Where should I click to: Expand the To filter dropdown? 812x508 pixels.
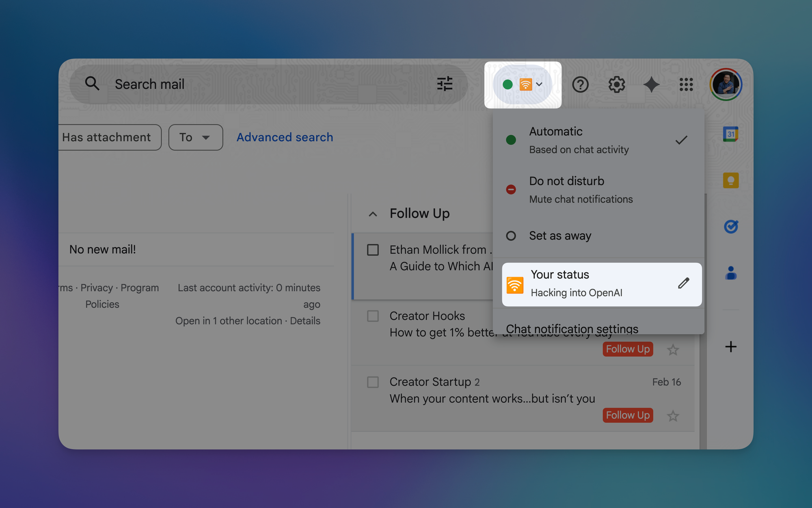tap(195, 137)
